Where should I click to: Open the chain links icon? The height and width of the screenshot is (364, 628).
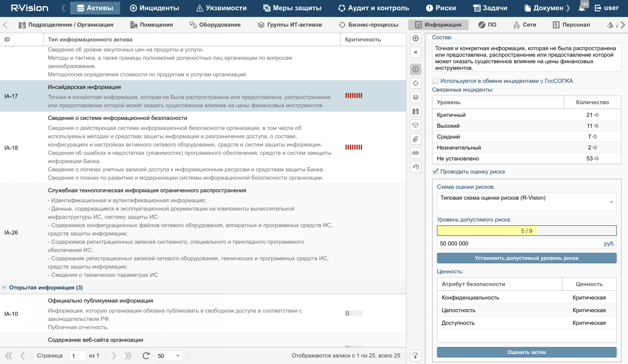[x=415, y=153]
